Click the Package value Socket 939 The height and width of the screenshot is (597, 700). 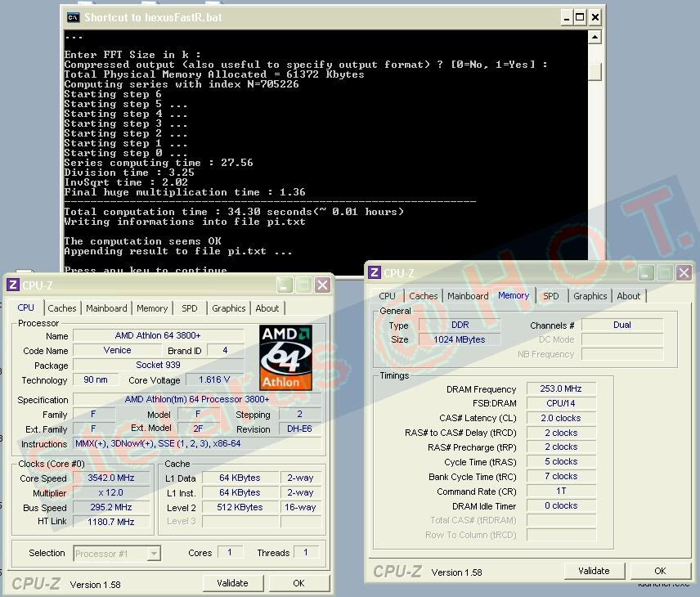pos(158,365)
